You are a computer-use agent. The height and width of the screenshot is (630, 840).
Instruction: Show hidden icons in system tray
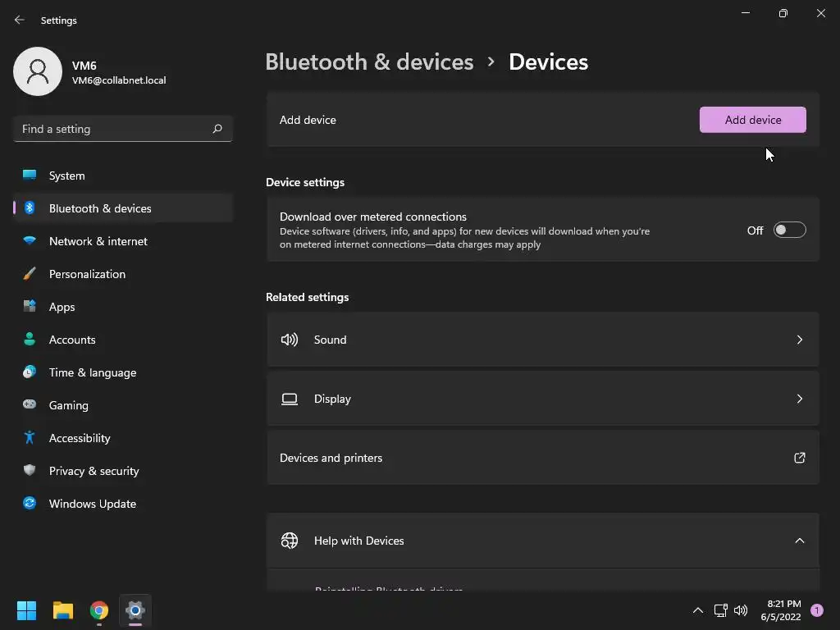698,610
